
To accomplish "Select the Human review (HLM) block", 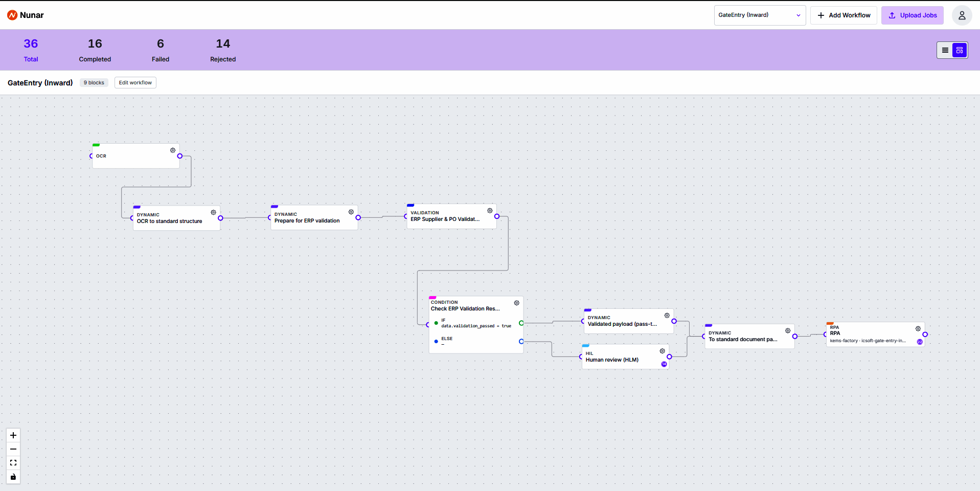I will point(625,356).
